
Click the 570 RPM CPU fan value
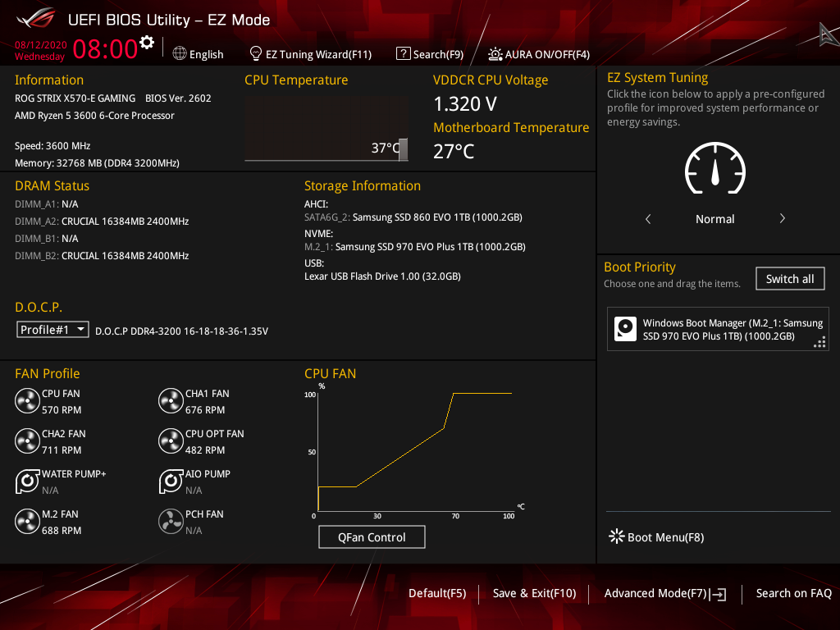[62, 409]
